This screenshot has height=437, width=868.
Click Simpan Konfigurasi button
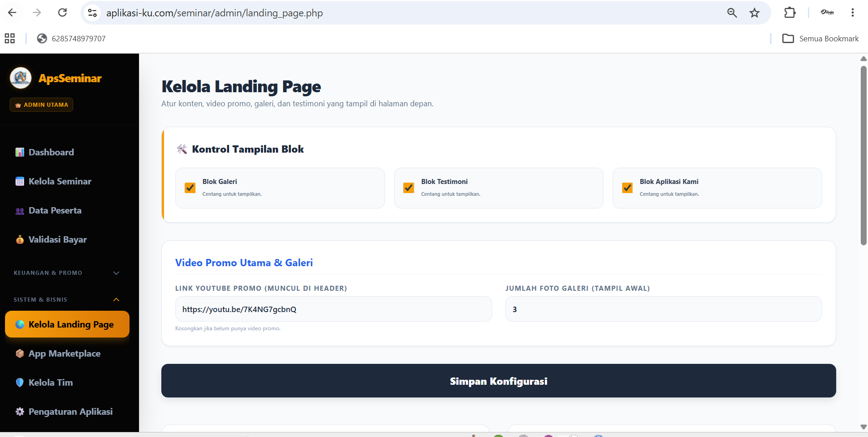click(499, 381)
